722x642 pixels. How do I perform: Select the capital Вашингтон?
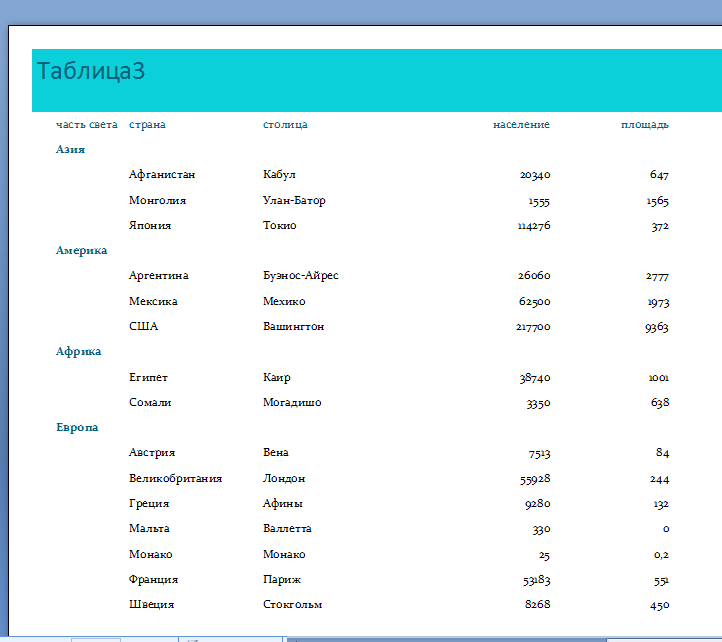(x=294, y=327)
